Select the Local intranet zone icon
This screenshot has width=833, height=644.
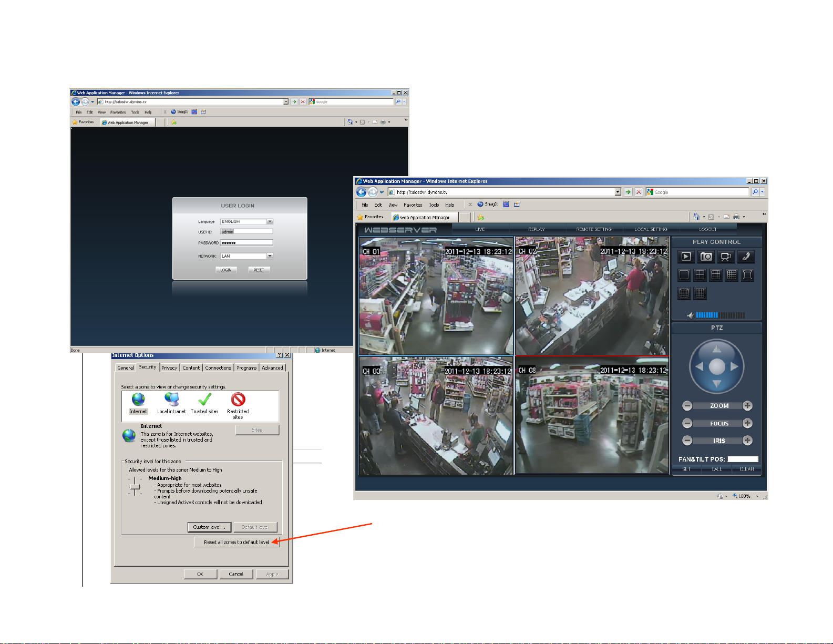click(x=171, y=403)
